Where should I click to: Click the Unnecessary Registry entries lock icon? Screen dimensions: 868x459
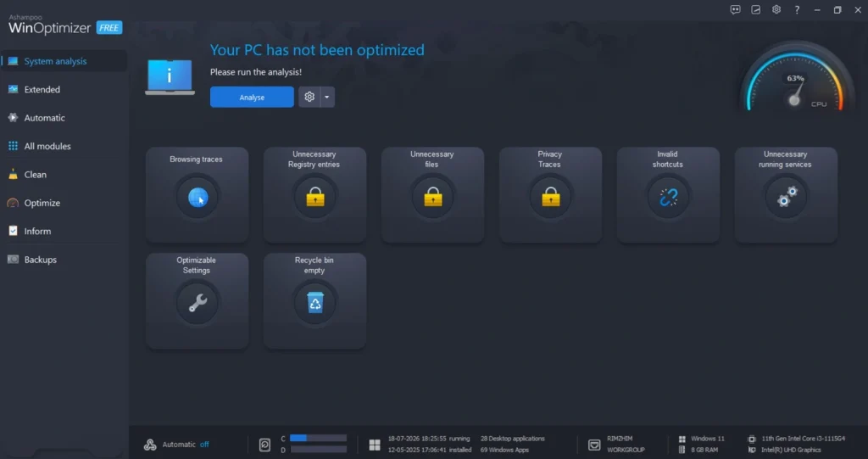coord(315,196)
